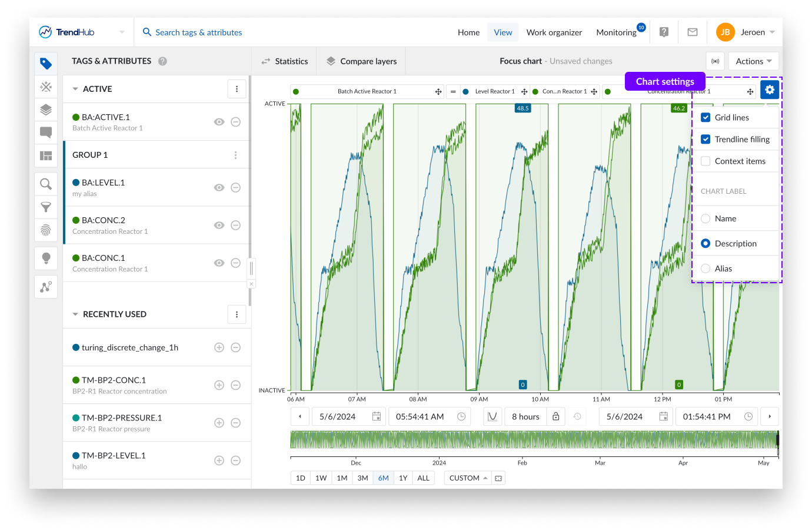
Task: Open the help question mark in header
Action: 664,32
